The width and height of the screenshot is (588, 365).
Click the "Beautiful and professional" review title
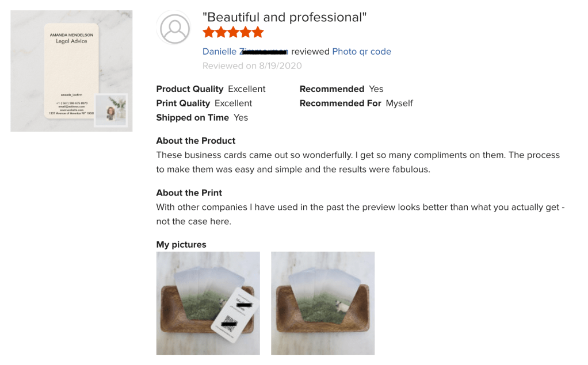point(284,17)
